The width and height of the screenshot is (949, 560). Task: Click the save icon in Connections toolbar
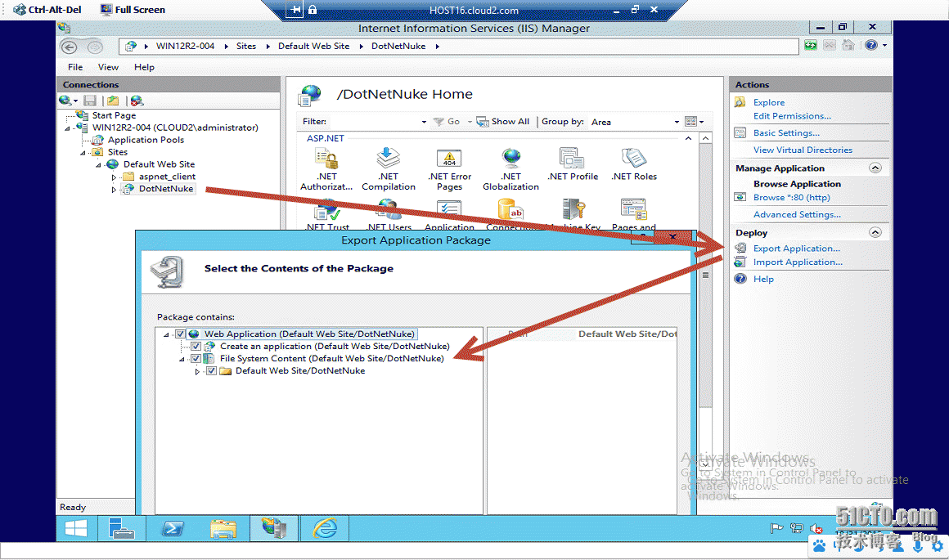(x=90, y=101)
